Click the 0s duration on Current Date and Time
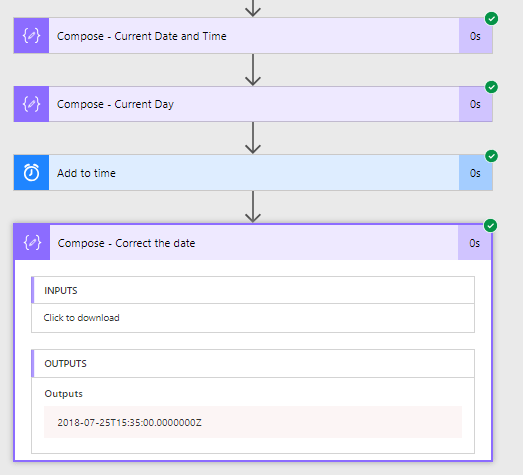The width and height of the screenshot is (523, 475). click(475, 36)
